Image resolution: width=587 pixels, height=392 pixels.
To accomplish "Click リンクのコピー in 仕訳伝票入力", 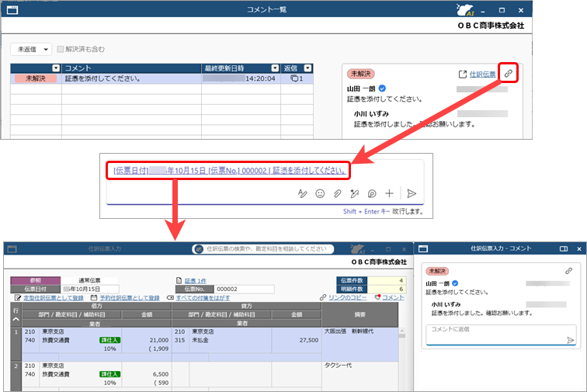I will [347, 297].
